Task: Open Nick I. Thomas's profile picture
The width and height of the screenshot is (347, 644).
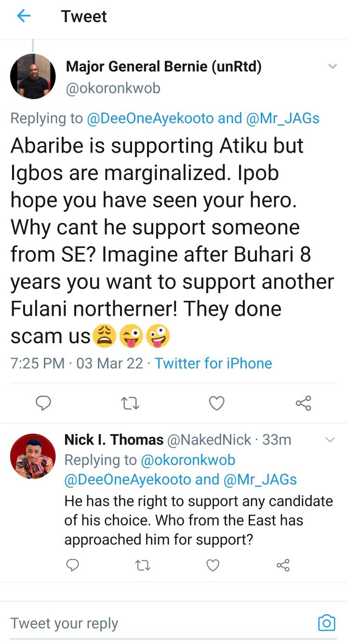Action: (33, 456)
